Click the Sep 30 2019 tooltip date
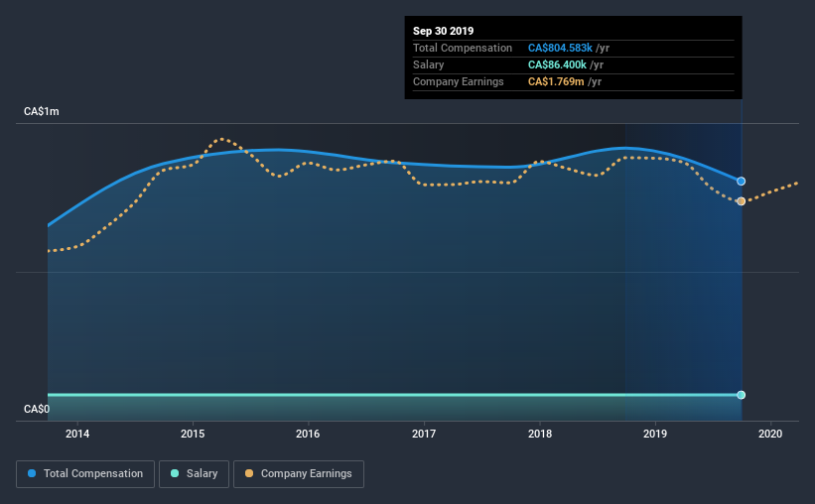This screenshot has width=815, height=504. (444, 31)
